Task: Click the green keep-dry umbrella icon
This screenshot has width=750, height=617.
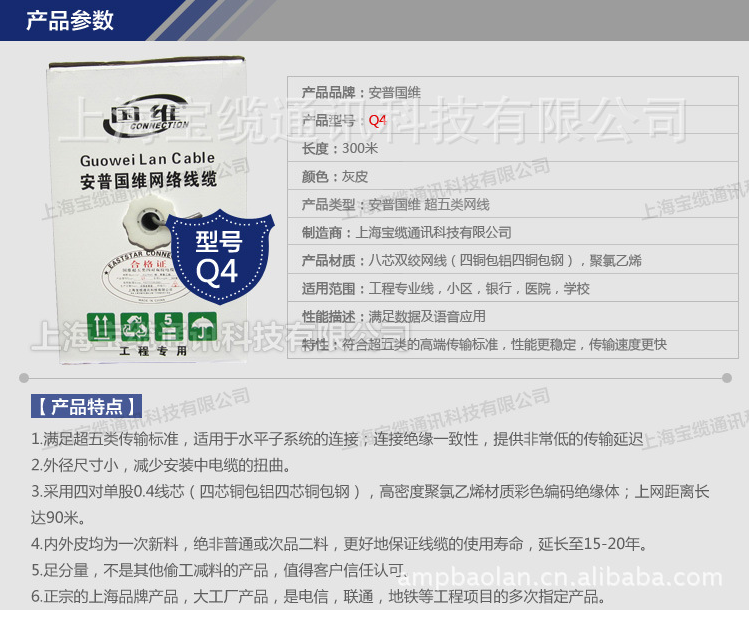Action: click(202, 327)
